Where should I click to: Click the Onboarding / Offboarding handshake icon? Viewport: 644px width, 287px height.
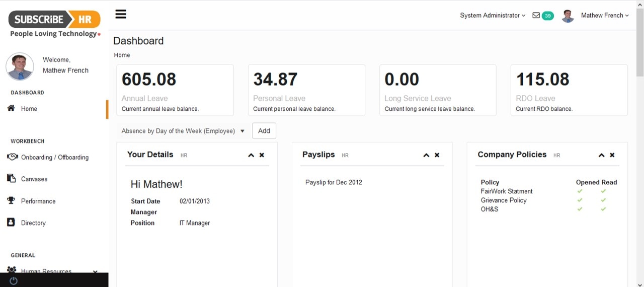click(x=12, y=157)
